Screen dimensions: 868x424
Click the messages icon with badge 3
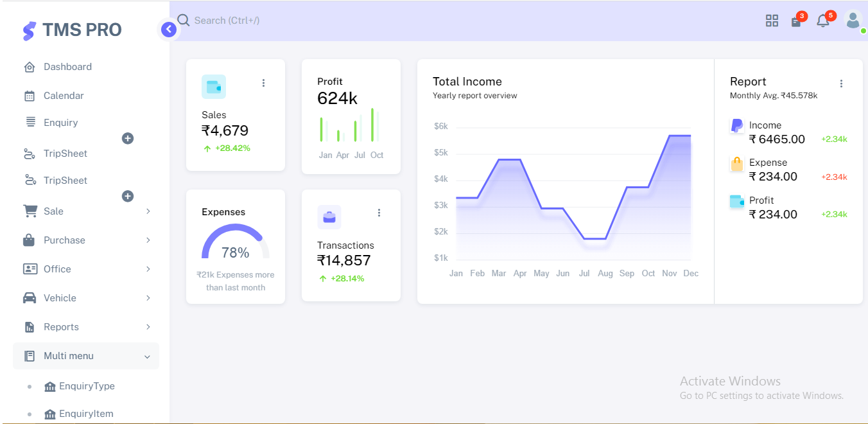796,22
